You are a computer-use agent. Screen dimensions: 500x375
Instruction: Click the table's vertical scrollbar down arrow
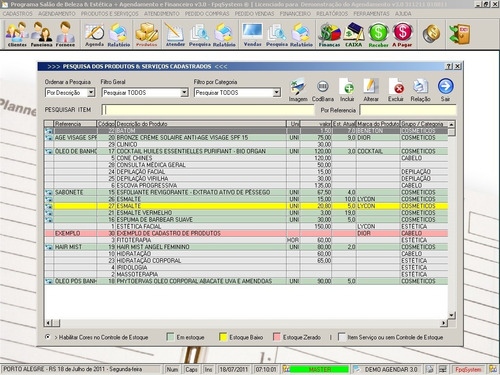(x=452, y=315)
